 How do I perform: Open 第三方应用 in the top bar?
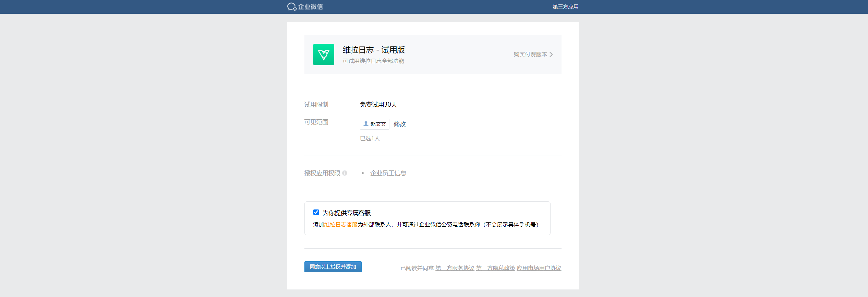tap(565, 7)
